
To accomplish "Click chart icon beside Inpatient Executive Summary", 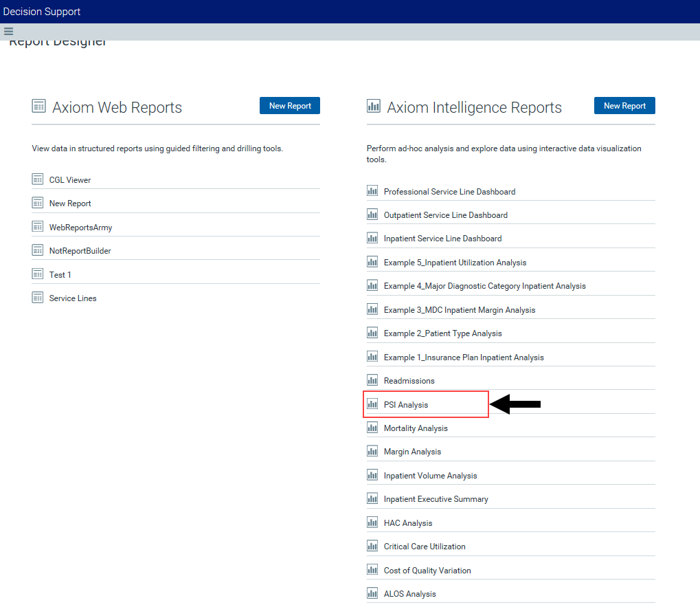I will 372,498.
